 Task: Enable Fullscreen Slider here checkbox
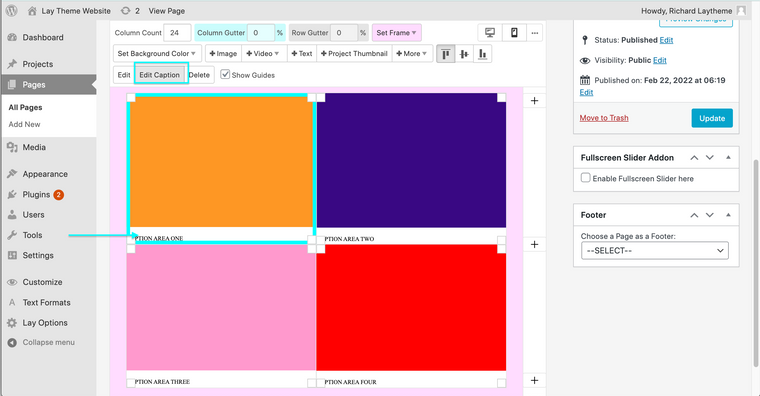pos(586,178)
